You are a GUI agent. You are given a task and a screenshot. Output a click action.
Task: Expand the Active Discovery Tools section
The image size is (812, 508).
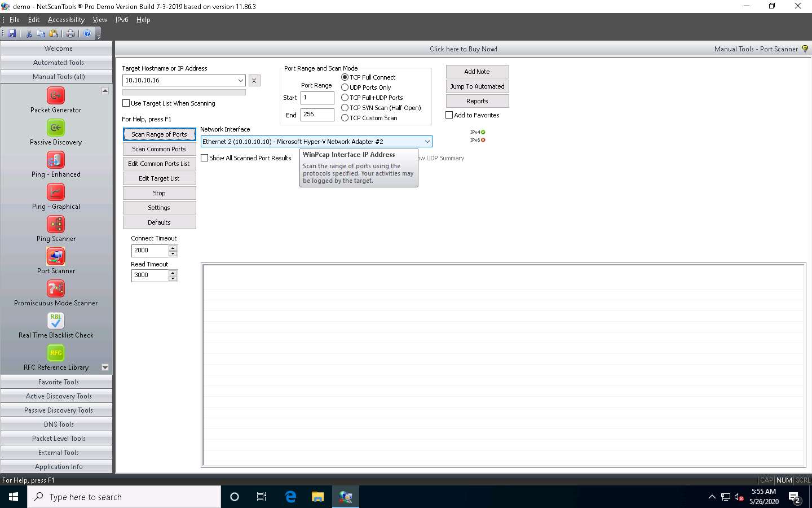[x=56, y=396]
